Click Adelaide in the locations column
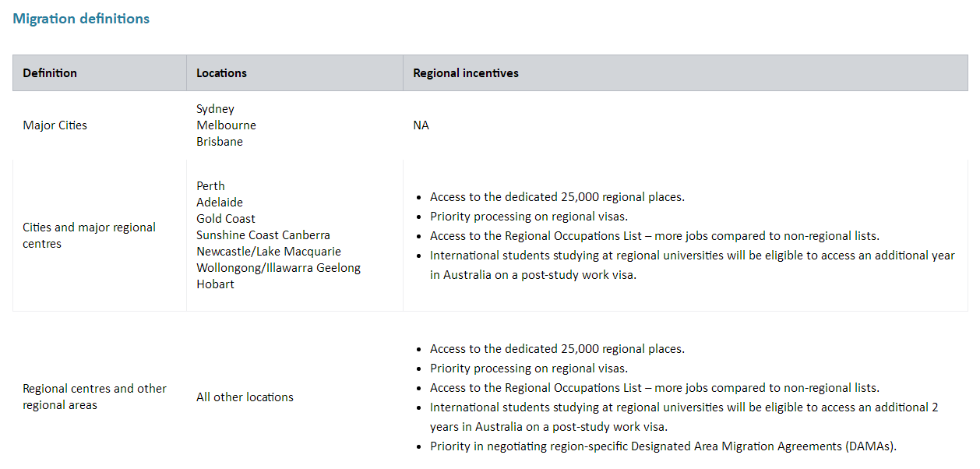The width and height of the screenshot is (980, 469). 220,203
